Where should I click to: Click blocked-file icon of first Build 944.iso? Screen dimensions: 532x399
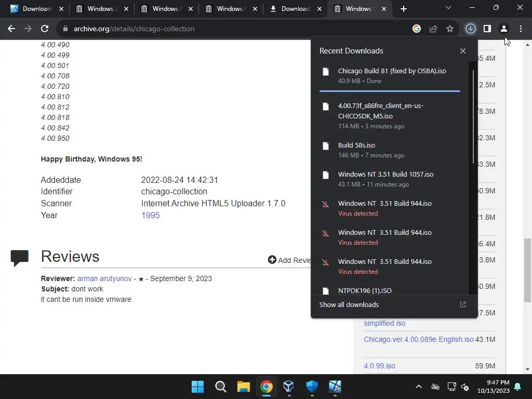tap(326, 204)
